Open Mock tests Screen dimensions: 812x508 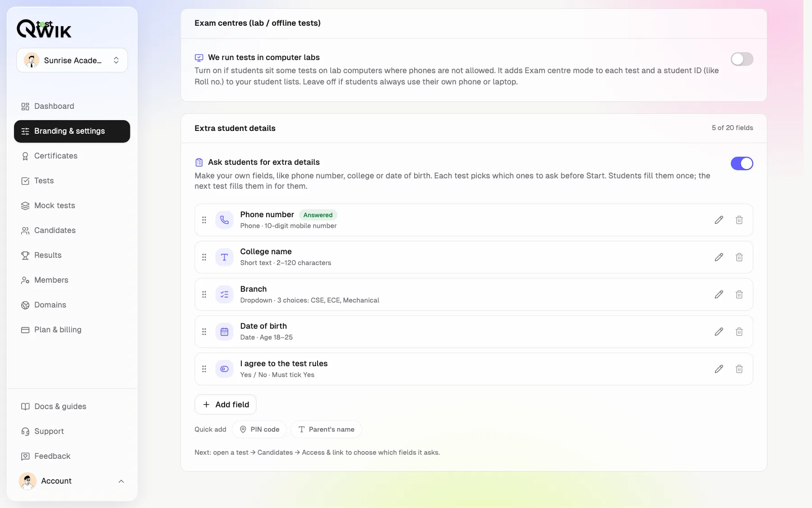click(72, 205)
